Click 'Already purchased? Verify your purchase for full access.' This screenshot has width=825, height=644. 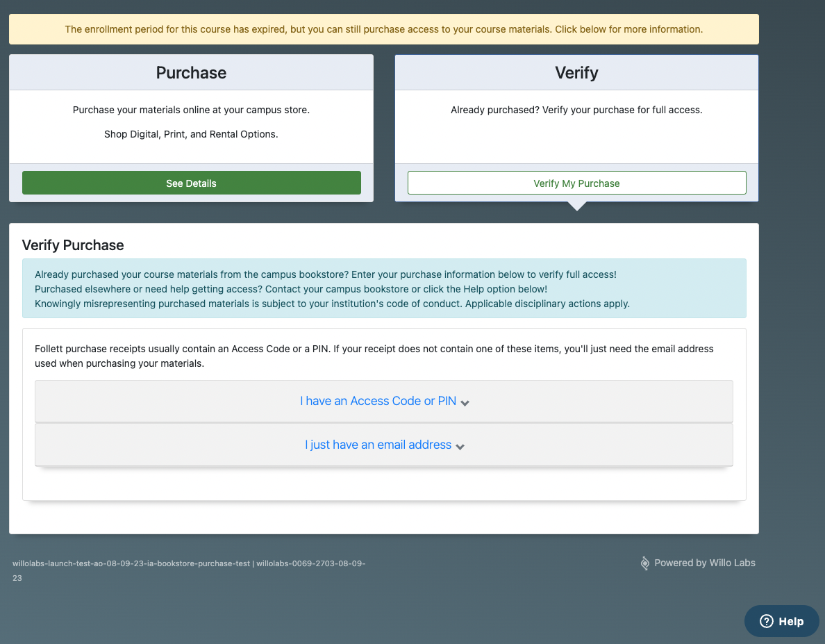(x=576, y=110)
